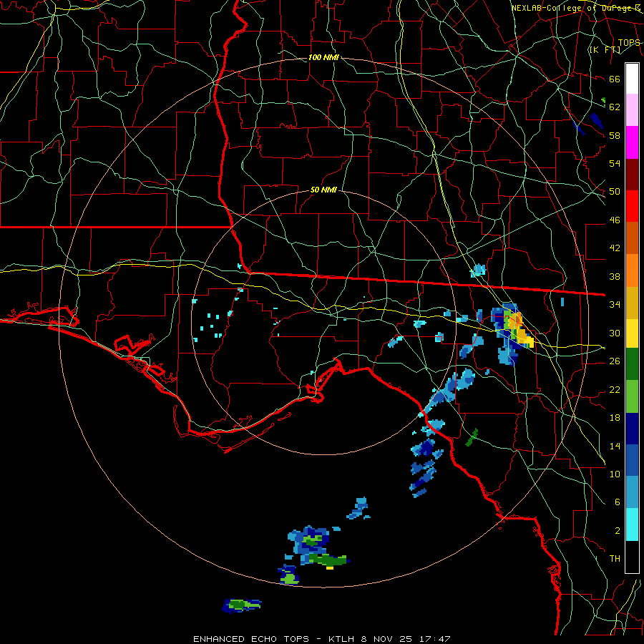Select the gold legend swatch

[x=632, y=303]
